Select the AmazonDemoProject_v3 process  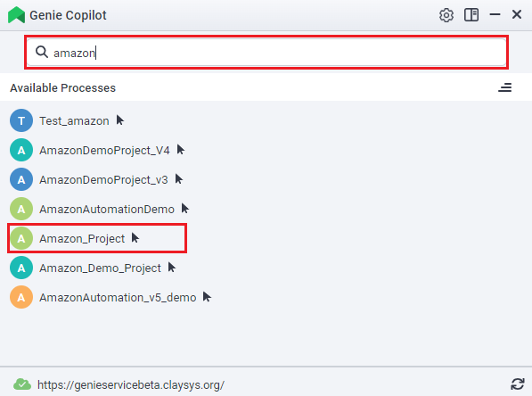(x=103, y=179)
